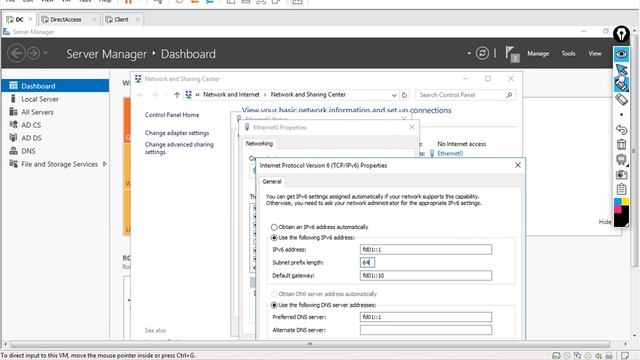Close the IPv6 Properties dialog
This screenshot has height=360, width=640.
point(518,165)
